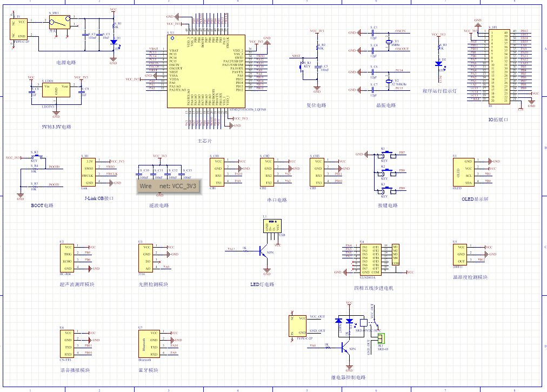Click the '主芯片' label under the MCU
Image resolution: width=547 pixels, height=392 pixels.
click(205, 141)
